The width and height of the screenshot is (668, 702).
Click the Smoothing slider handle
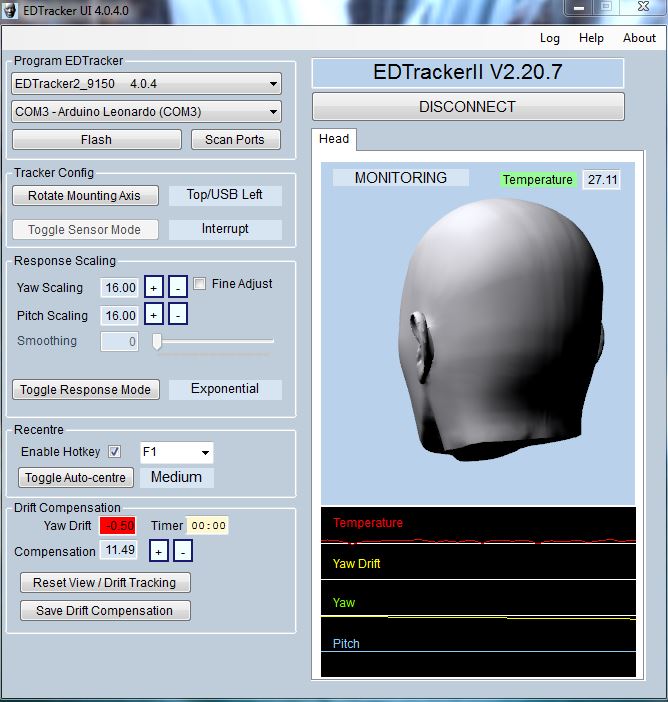(x=157, y=342)
